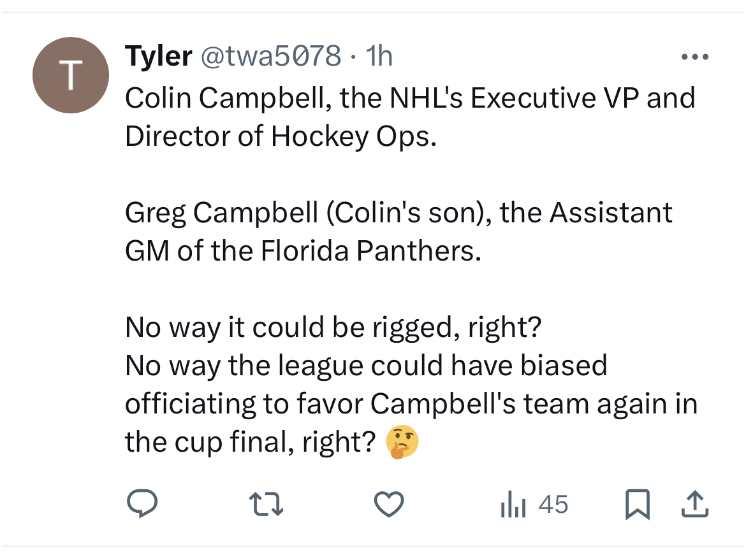Viewport: 746px width, 560px height.
Task: Open the brown 'T' profile avatar
Action: click(70, 75)
